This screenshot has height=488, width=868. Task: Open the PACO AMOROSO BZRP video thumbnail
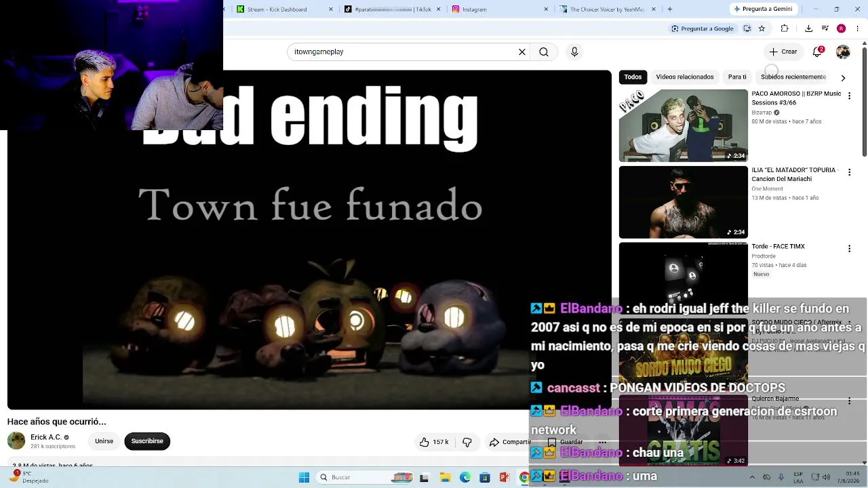coord(683,125)
